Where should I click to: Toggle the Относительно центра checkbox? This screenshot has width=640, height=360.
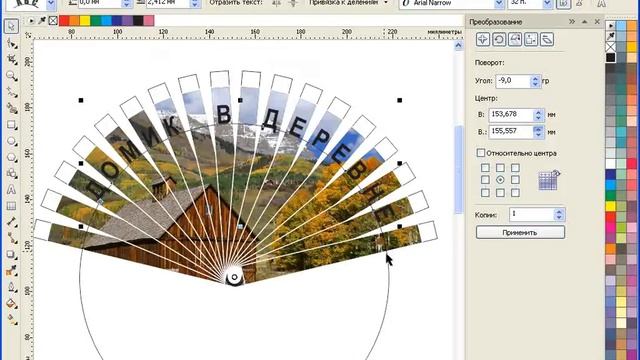[x=481, y=153]
